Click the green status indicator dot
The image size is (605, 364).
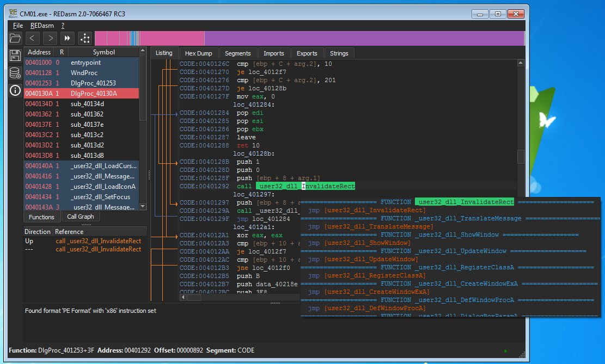click(x=505, y=351)
